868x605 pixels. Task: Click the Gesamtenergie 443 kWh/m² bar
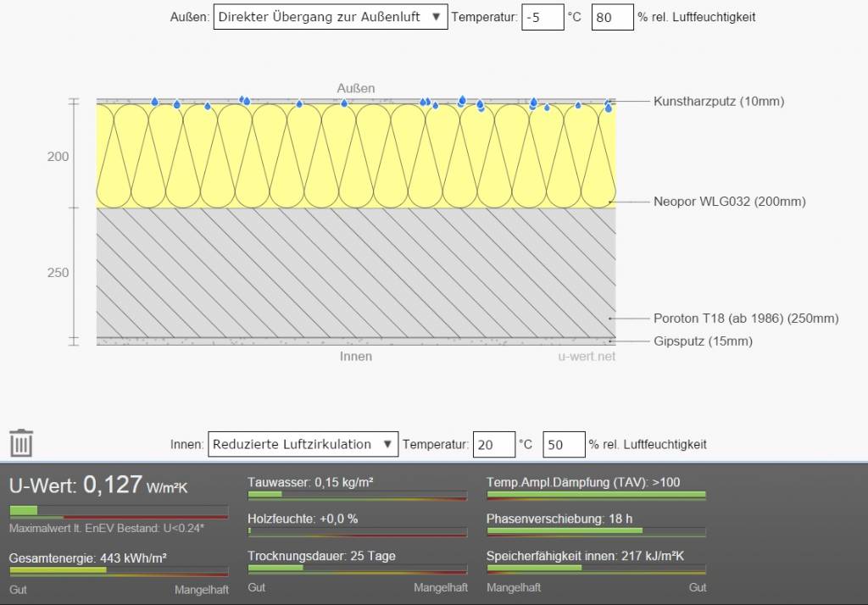click(119, 570)
